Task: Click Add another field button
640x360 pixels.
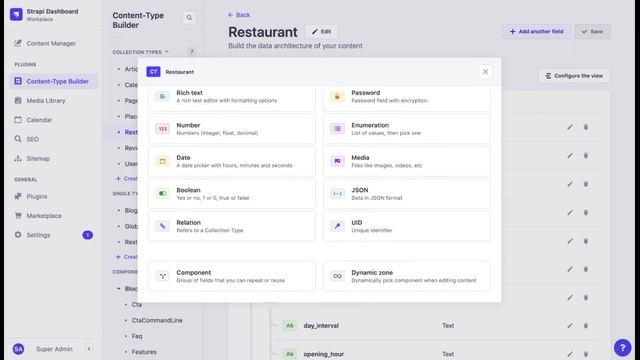Action: pos(536,31)
